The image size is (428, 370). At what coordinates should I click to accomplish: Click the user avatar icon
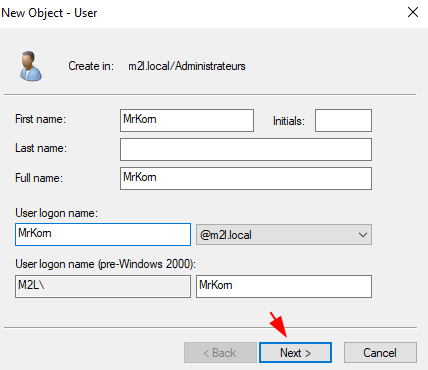pos(31,66)
